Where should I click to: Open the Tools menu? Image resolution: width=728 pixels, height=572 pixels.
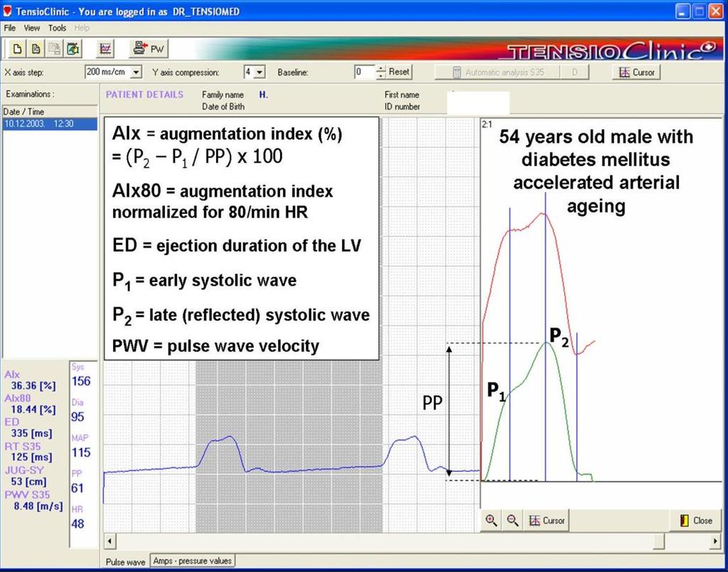tap(57, 28)
